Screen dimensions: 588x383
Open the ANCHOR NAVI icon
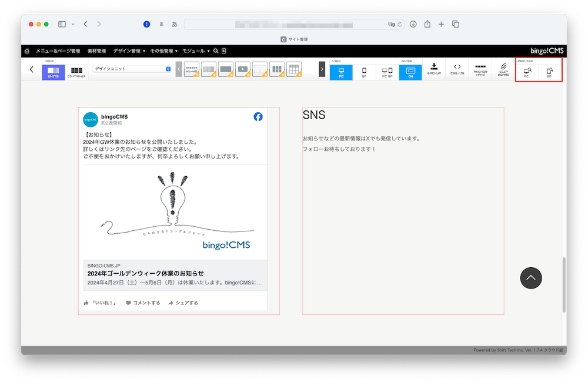(480, 69)
